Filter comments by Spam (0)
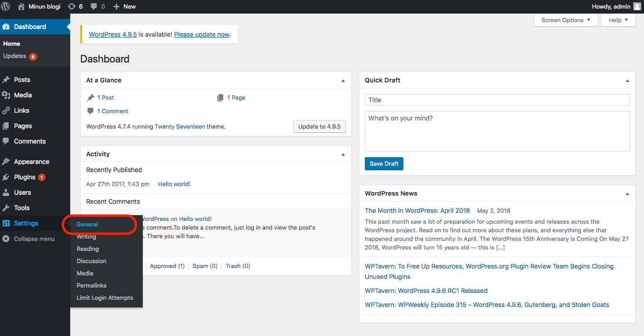The image size is (644, 336). coord(205,266)
